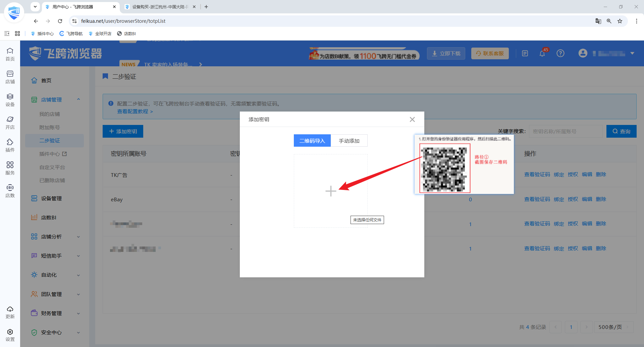The image size is (644, 347).
Task: Open 设备管理 in sidebar
Action: [x=47, y=199]
